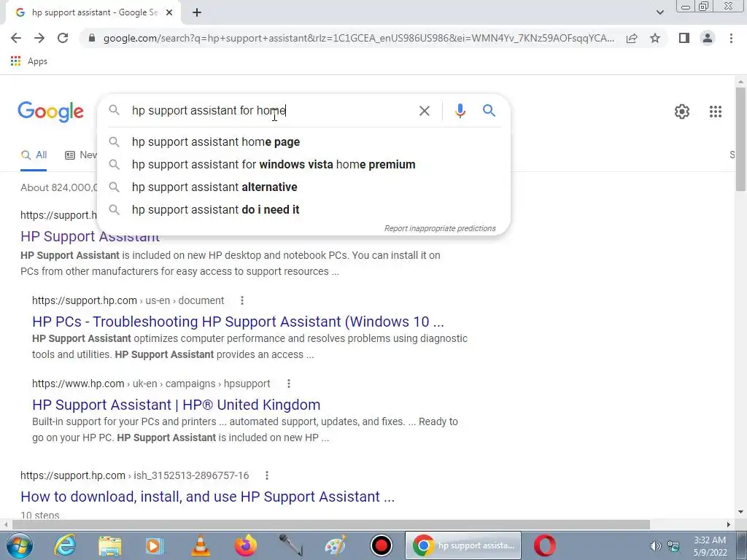
Task: Bookmark this page with star icon
Action: 655,38
